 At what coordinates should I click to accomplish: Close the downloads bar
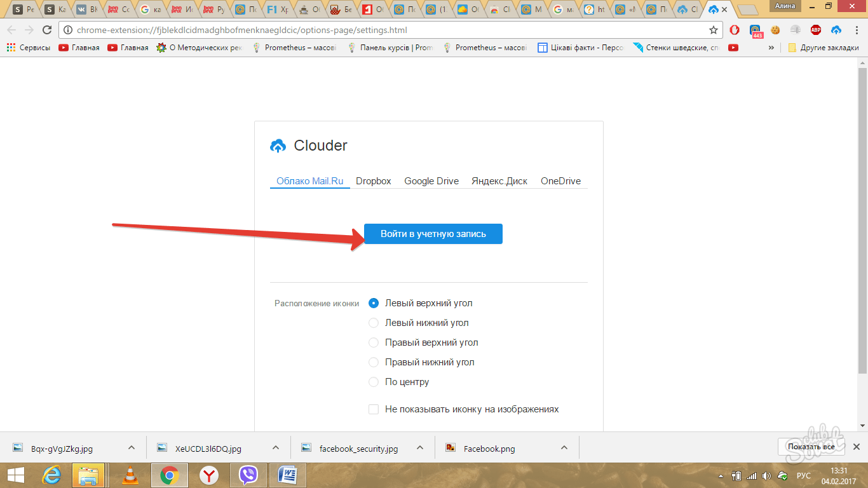[856, 447]
